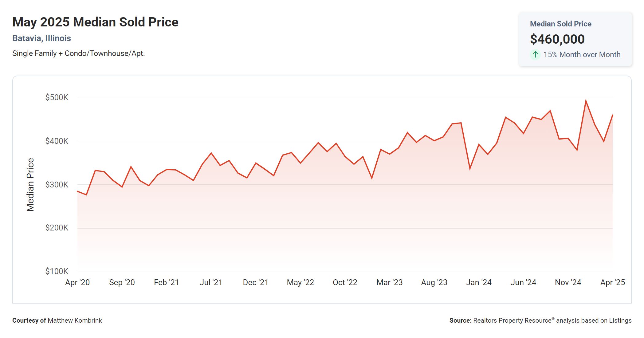Click the May 2025 Median Sold Price title
This screenshot has width=644, height=338.
coord(95,22)
